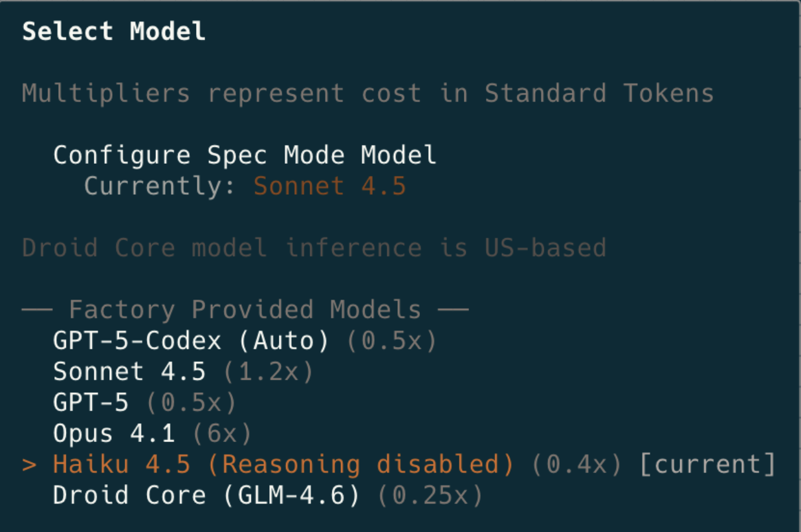Select Droid Core (GLM-4.6) model
The height and width of the screenshot is (532, 801).
coord(206,496)
